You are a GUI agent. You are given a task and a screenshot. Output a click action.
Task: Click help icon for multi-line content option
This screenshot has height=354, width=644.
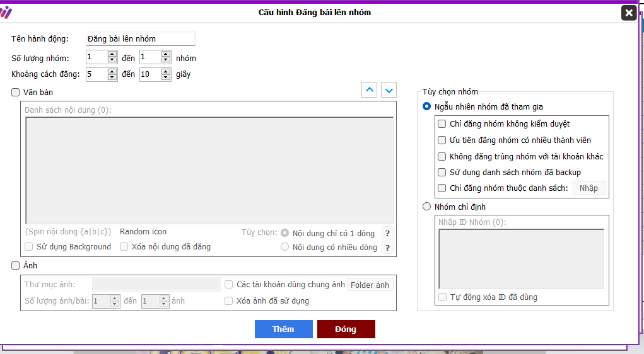tap(387, 248)
